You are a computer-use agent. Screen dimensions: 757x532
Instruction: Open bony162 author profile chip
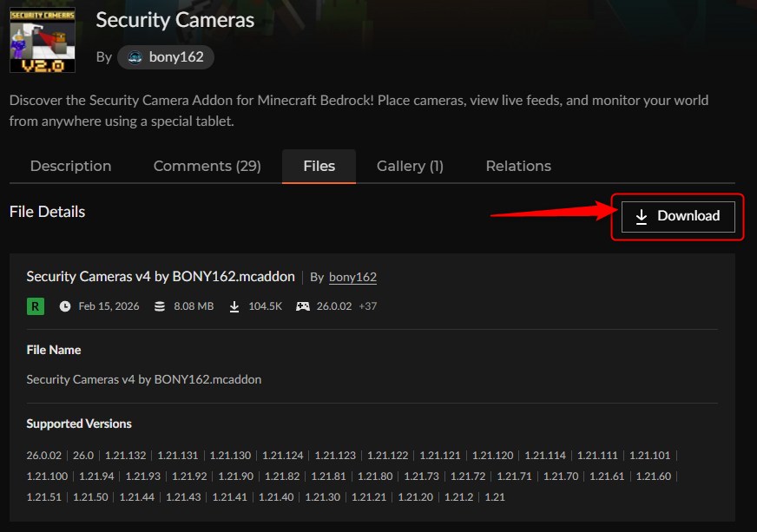pyautogui.click(x=166, y=57)
